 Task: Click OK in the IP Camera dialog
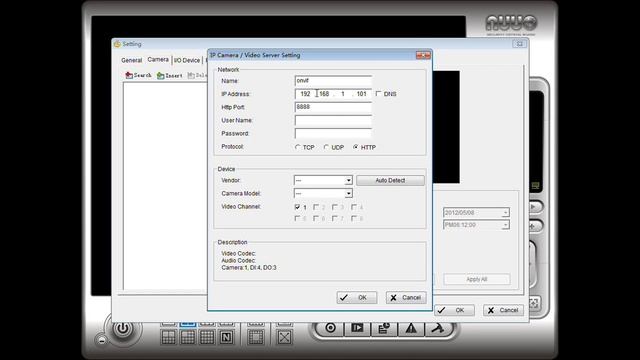point(357,298)
